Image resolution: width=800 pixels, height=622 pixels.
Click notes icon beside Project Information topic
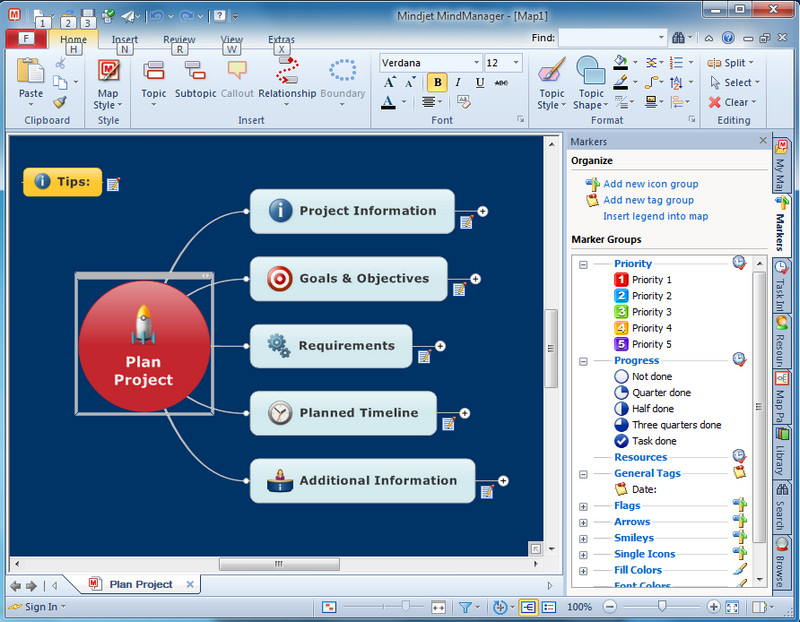pos(466,222)
